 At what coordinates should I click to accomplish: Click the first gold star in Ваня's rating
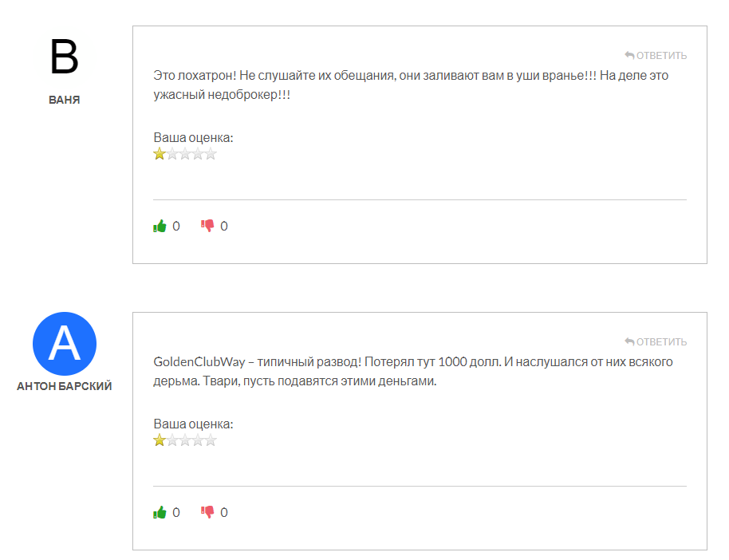(x=160, y=154)
